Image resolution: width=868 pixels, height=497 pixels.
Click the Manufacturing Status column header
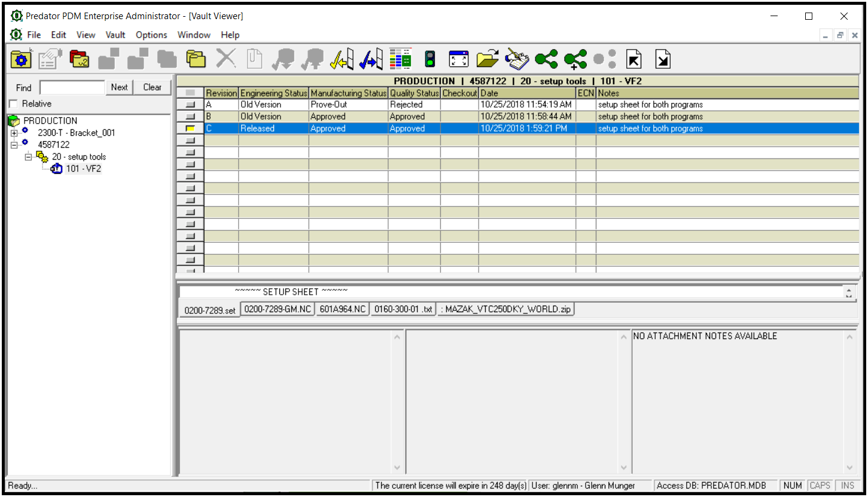pyautogui.click(x=349, y=93)
